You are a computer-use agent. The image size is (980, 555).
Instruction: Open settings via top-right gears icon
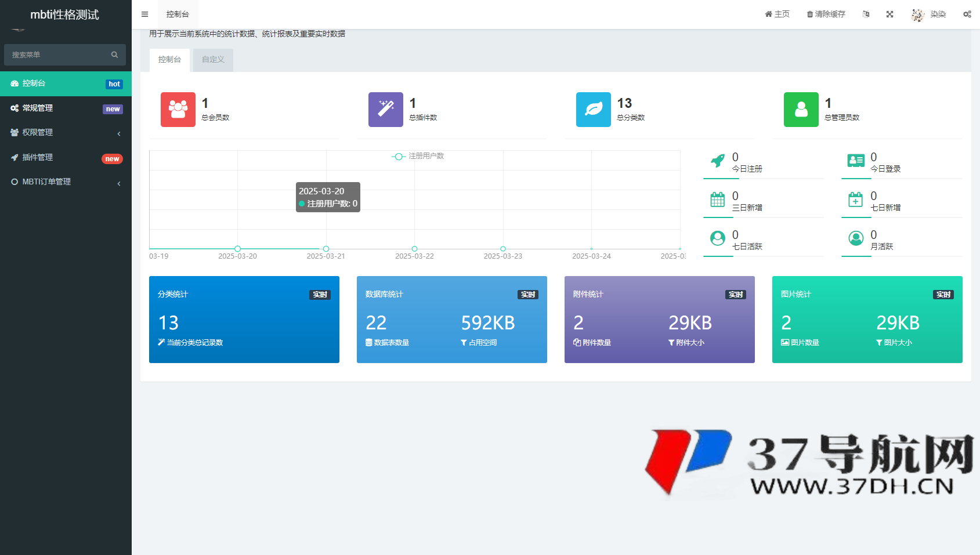tap(967, 14)
